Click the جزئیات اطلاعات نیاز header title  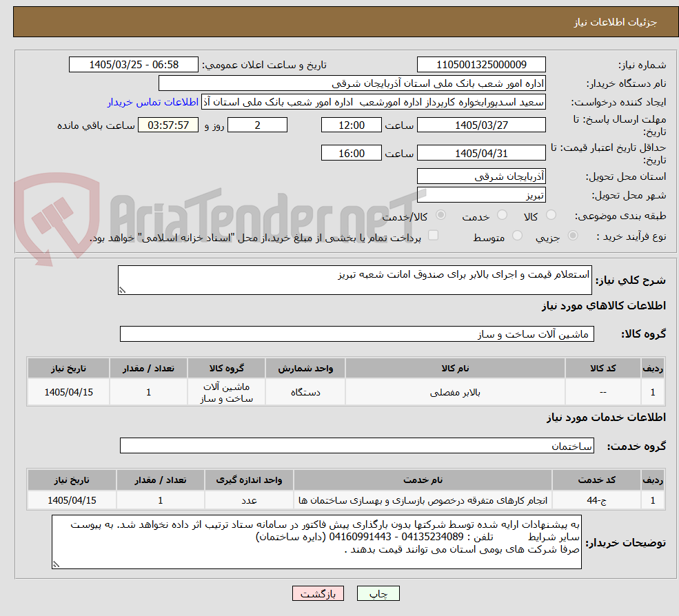tap(615, 22)
